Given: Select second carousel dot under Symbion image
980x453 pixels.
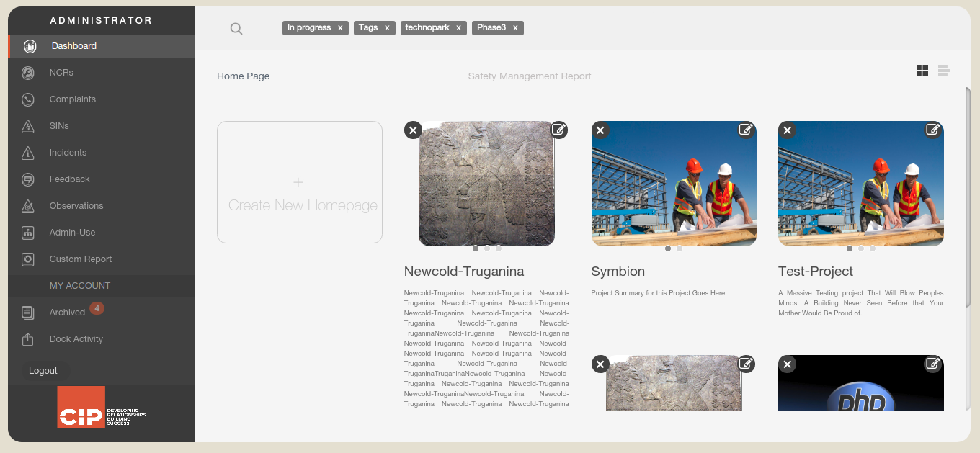Looking at the screenshot, I should 680,248.
